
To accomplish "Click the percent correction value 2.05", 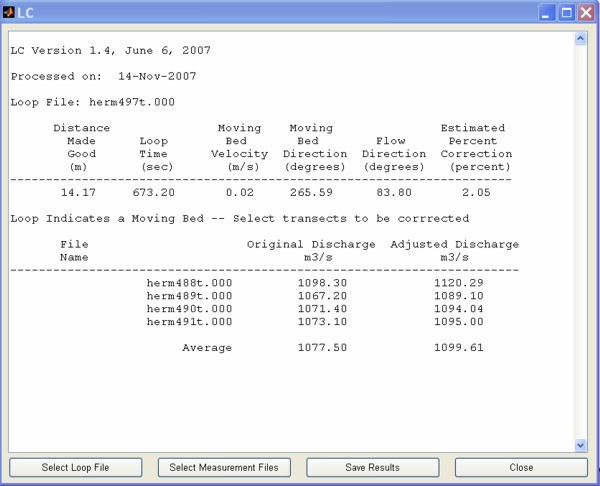I will coord(476,192).
